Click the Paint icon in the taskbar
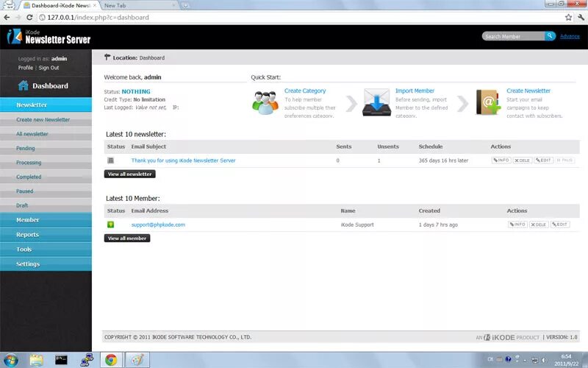The height and width of the screenshot is (368, 588). point(137,360)
